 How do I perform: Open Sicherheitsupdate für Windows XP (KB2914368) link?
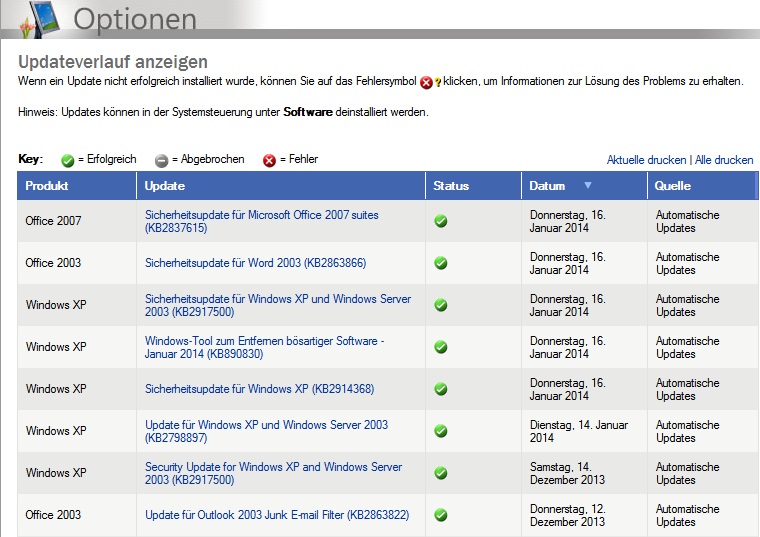pyautogui.click(x=259, y=389)
